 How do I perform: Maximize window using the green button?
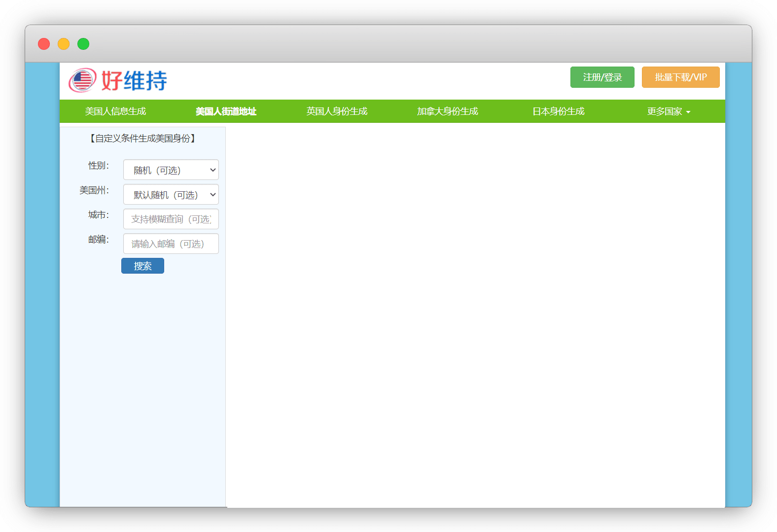[83, 44]
